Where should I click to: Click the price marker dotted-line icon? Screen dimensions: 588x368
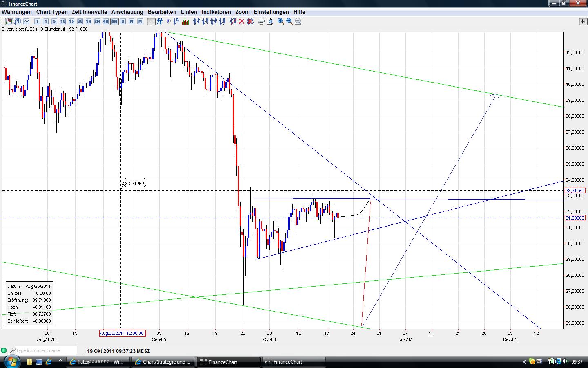click(178, 21)
